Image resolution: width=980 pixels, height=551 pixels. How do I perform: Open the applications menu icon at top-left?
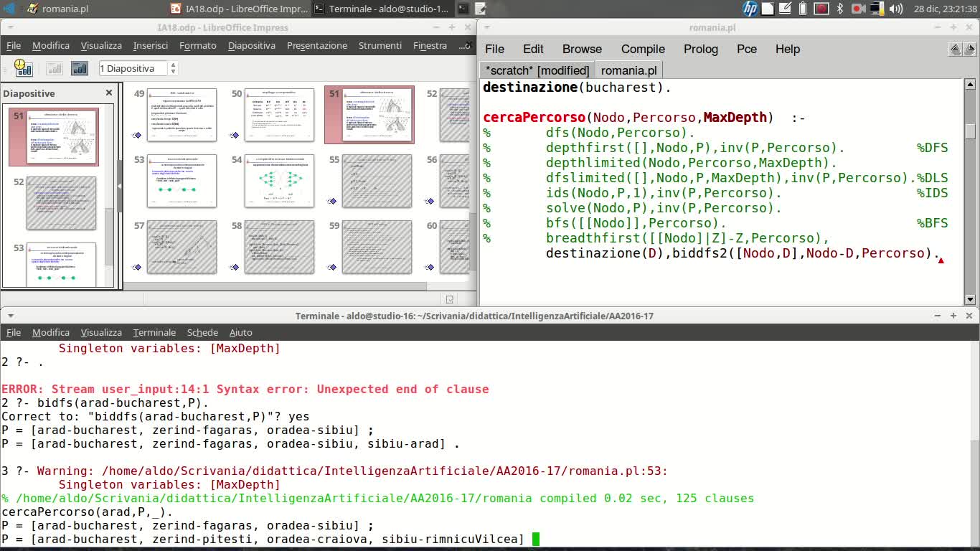pyautogui.click(x=9, y=9)
